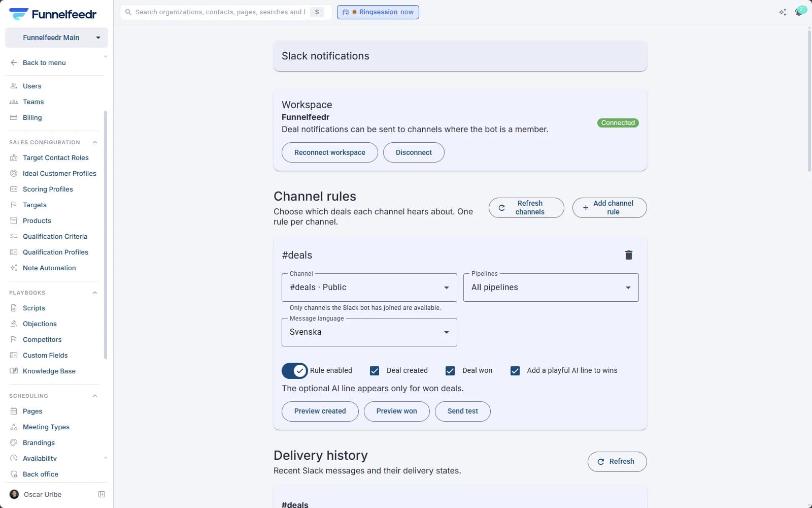Screen dimensions: 812x508
Task: Click the Brandings palette icon
Action: tap(14, 442)
